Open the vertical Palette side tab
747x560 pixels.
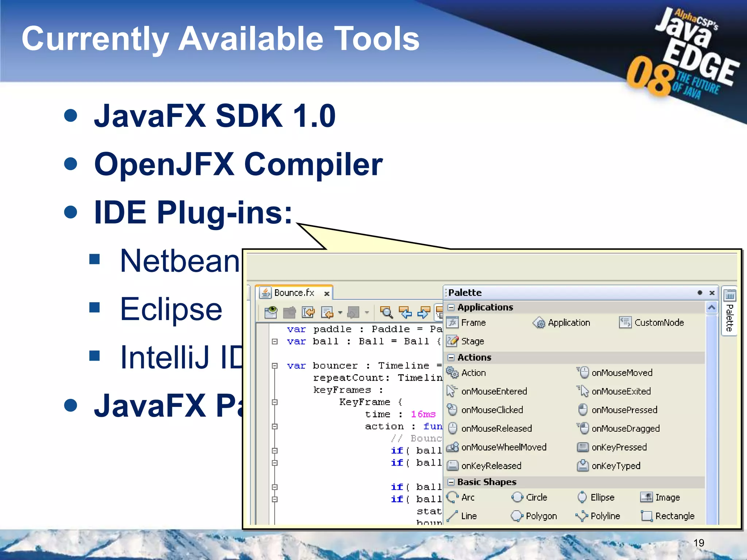coord(729,311)
